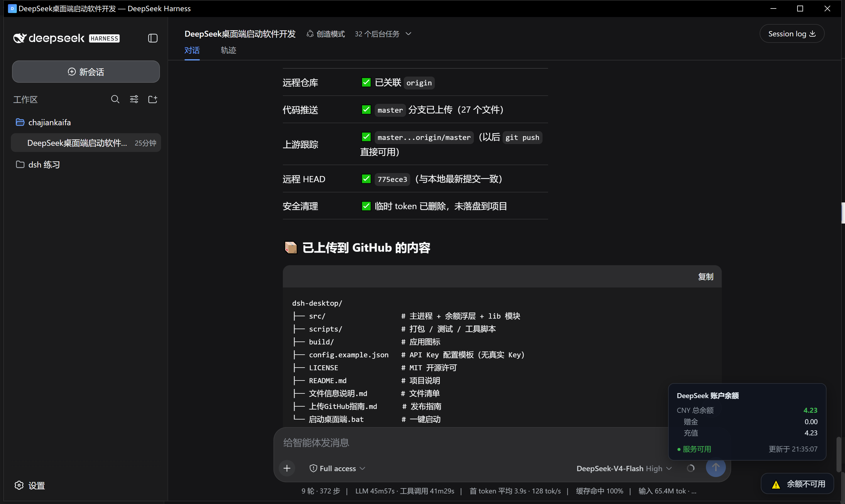Click the CNY 总余额 value 4.23
The height and width of the screenshot is (504, 845).
[810, 410]
